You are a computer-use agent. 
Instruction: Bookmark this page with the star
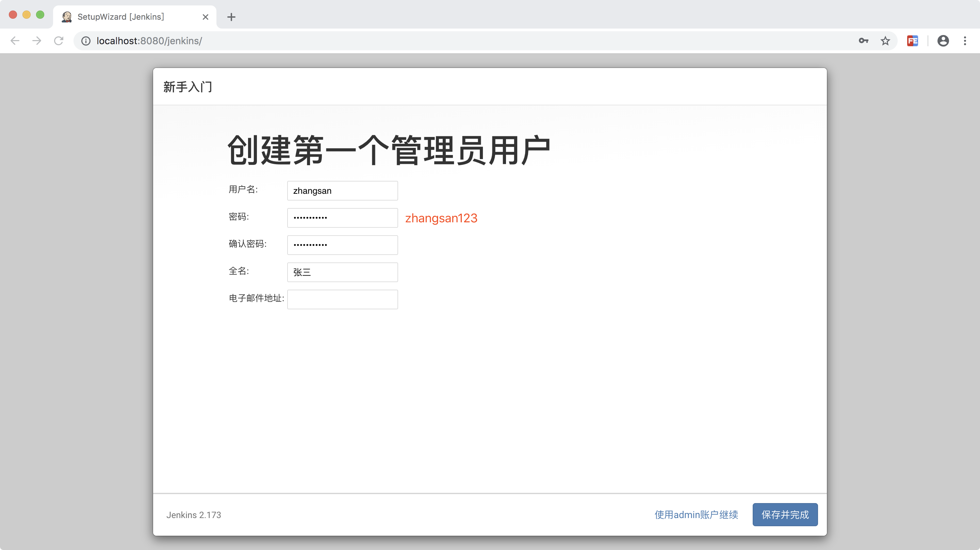885,41
